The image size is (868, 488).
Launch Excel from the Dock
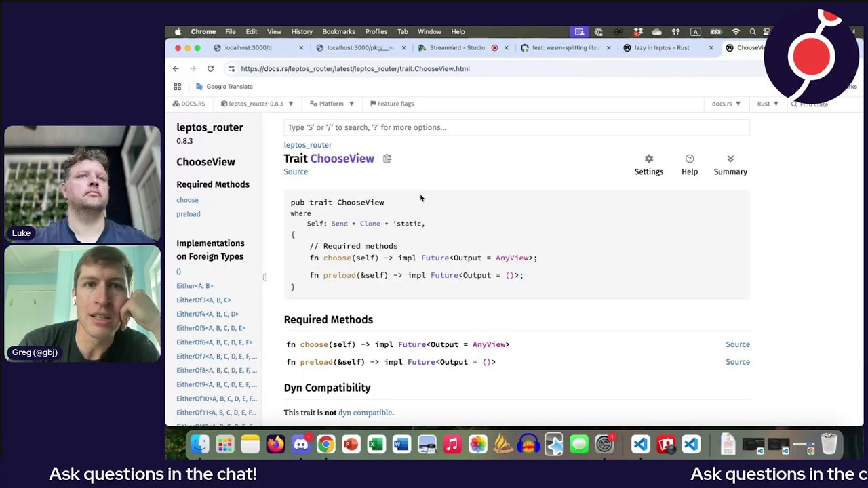376,445
